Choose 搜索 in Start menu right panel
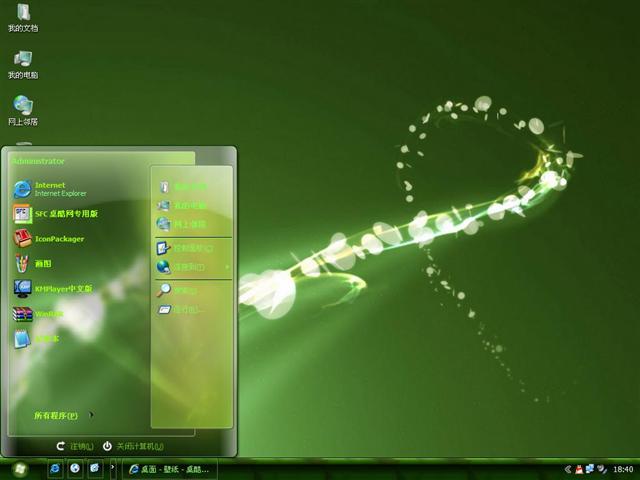Viewport: 640px width, 480px height. [x=180, y=291]
